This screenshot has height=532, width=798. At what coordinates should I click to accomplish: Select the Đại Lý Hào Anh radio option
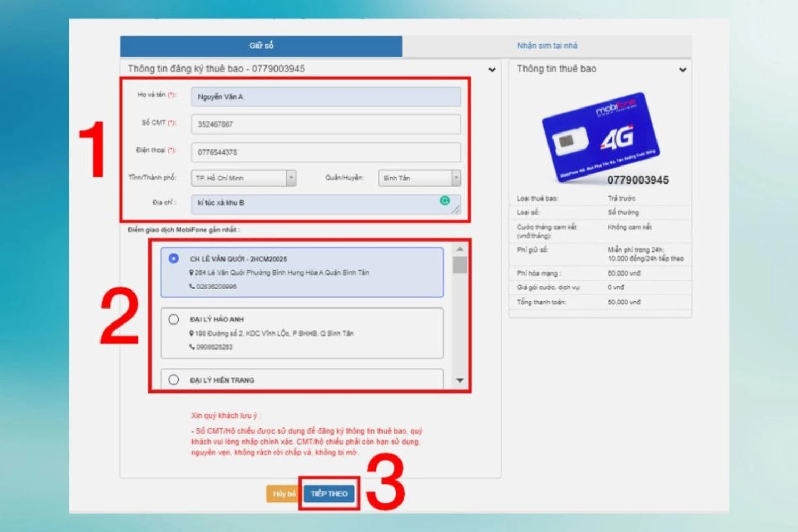(x=173, y=319)
